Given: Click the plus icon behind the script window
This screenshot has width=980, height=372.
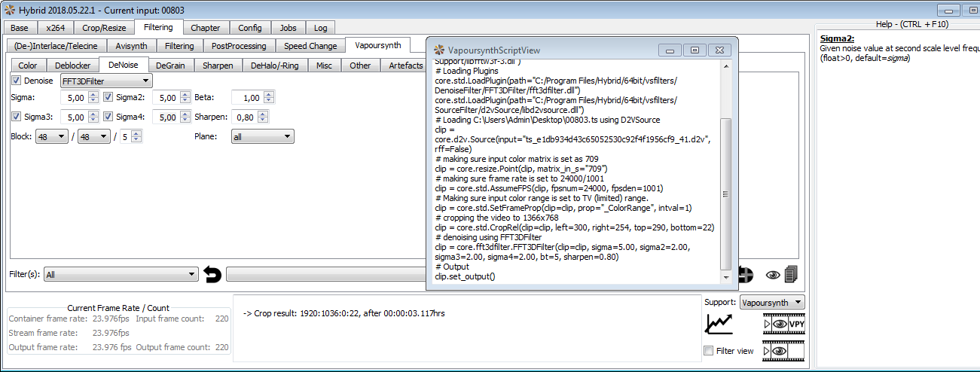Looking at the screenshot, I should pos(746,275).
